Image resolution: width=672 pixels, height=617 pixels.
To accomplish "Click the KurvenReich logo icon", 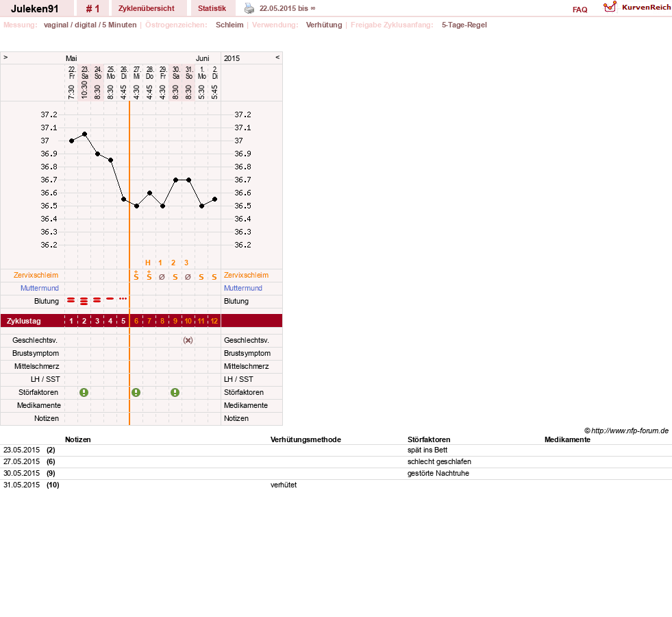I will pyautogui.click(x=610, y=7).
